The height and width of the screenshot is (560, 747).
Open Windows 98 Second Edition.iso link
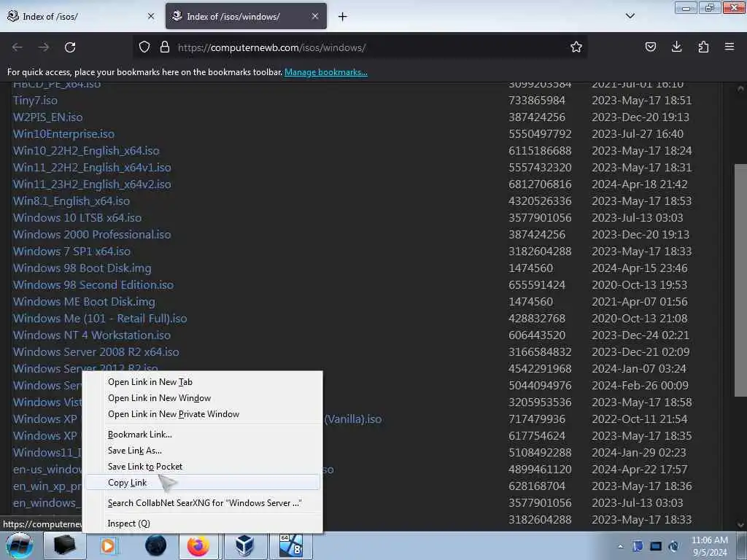[x=93, y=285]
